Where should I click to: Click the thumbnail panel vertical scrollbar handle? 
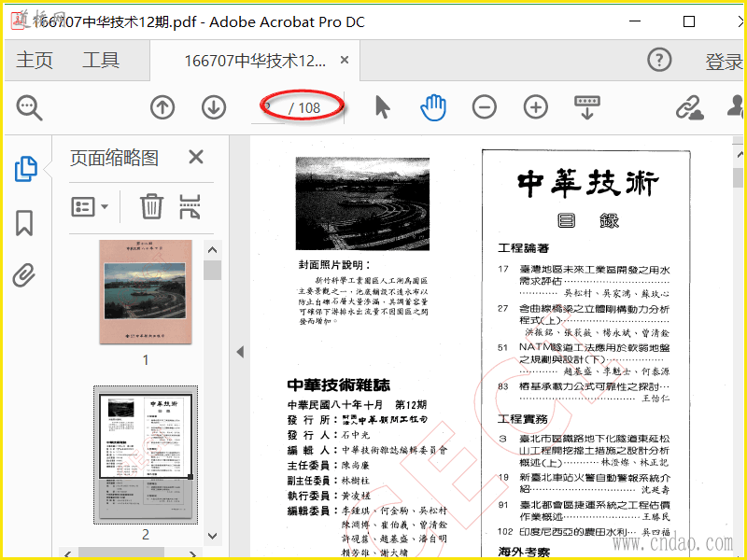[213, 270]
